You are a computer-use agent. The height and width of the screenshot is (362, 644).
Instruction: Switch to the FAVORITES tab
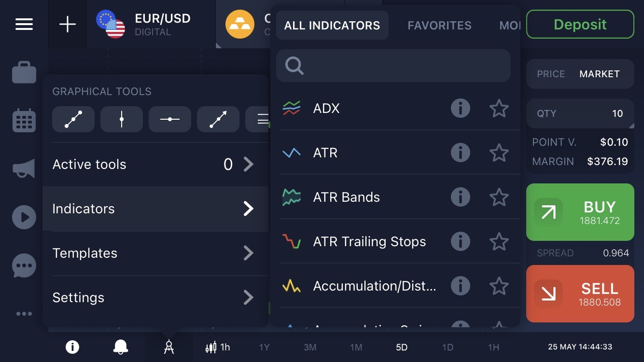pos(439,26)
